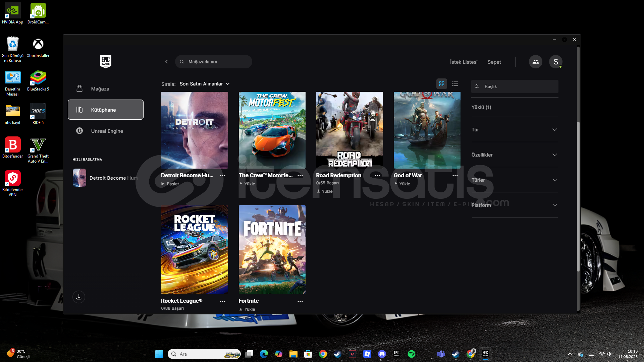Expand the Platform filter
The height and width of the screenshot is (362, 644).
(515, 205)
